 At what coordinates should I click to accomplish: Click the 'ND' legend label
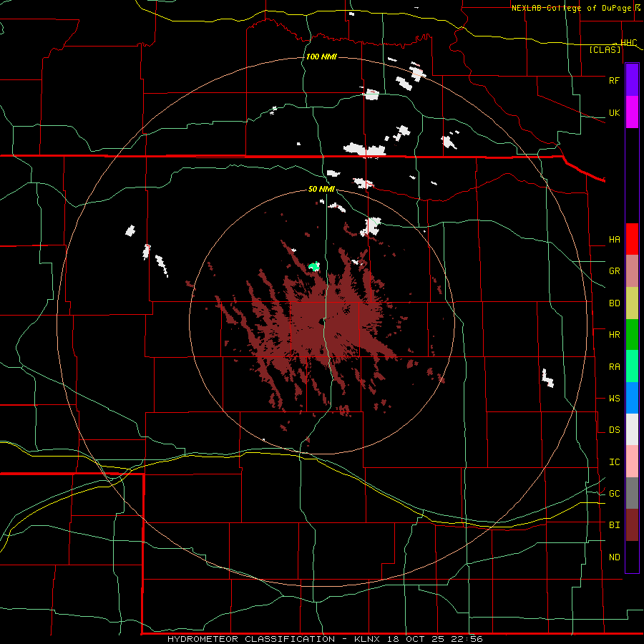coord(614,557)
